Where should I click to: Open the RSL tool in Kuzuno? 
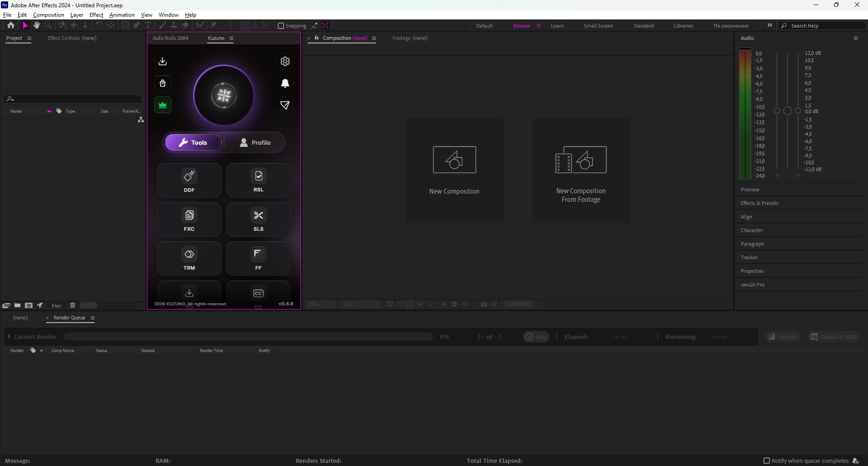pyautogui.click(x=258, y=181)
